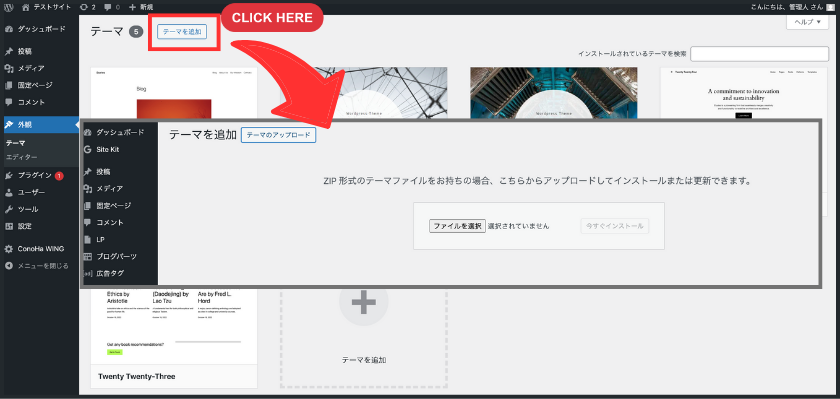Click the Site Kit G icon
This screenshot has height=399, width=840.
88,149
